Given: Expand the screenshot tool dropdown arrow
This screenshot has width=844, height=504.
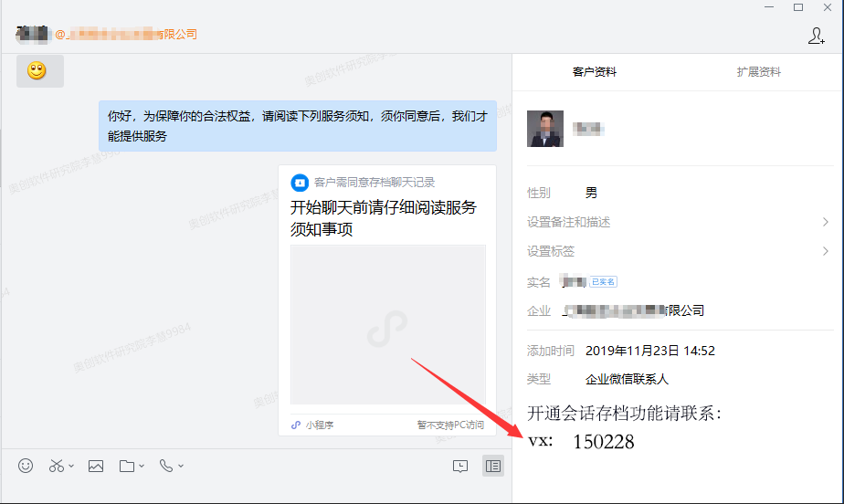Looking at the screenshot, I should tap(71, 466).
